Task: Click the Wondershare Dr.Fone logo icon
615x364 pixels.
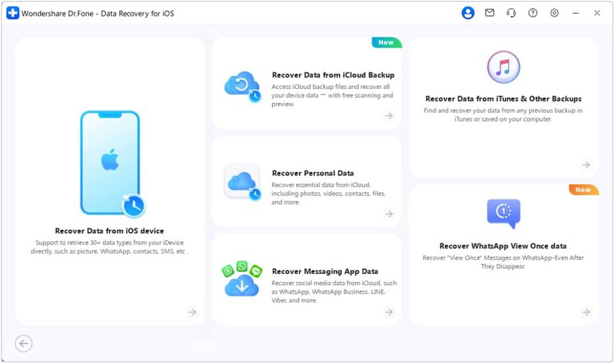Action: point(12,13)
